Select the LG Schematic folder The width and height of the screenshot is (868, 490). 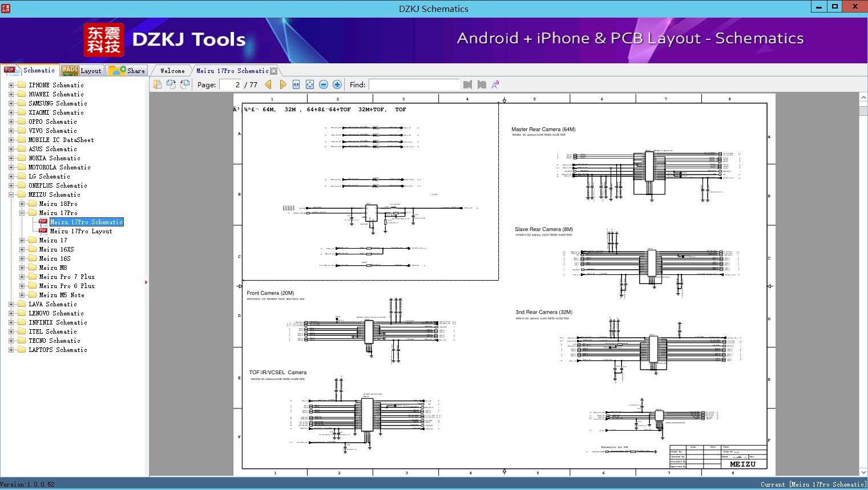[x=49, y=176]
